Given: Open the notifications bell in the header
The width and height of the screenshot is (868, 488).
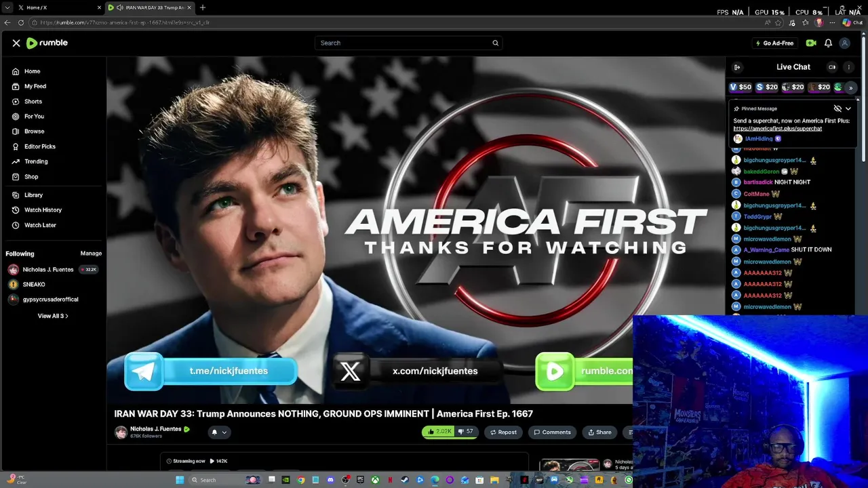Looking at the screenshot, I should pos(828,43).
